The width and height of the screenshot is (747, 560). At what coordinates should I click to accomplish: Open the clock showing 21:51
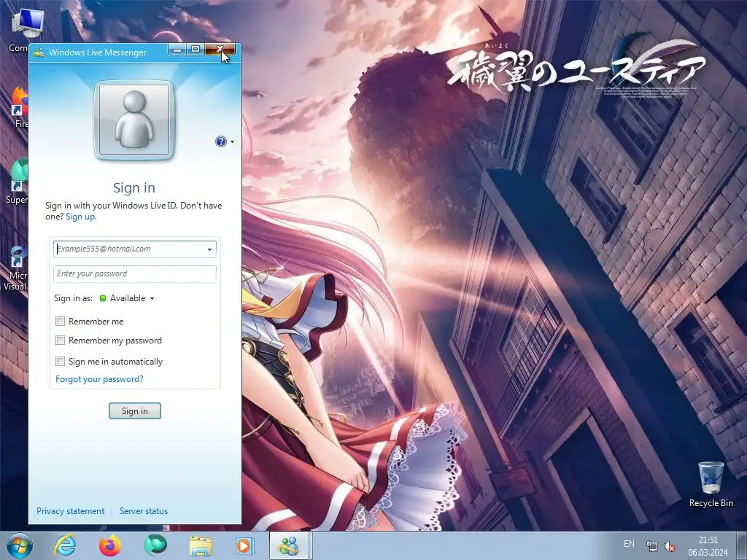pyautogui.click(x=708, y=546)
